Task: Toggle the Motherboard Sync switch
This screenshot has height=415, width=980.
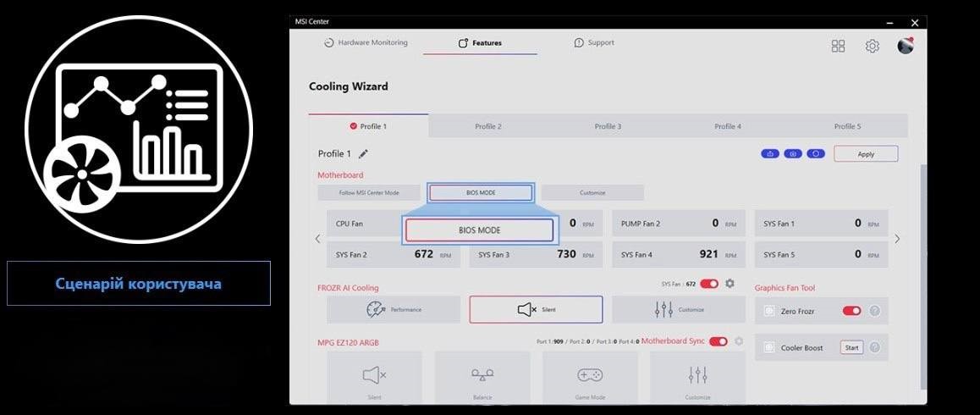Action: 718,341
